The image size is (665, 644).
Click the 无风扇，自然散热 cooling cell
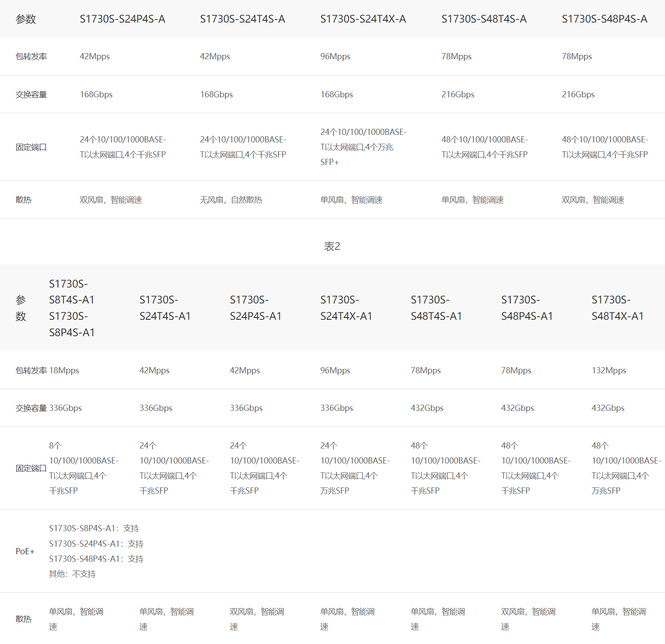pos(231,200)
